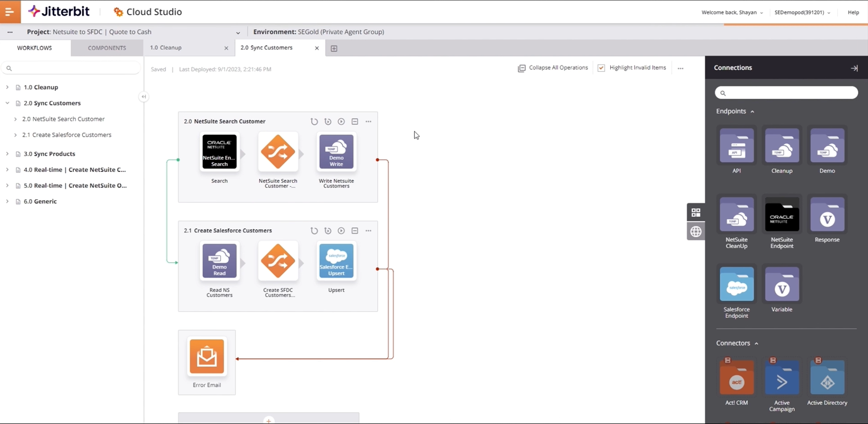Viewport: 868px width, 424px height.
Task: Switch to the Components tab
Action: (107, 48)
